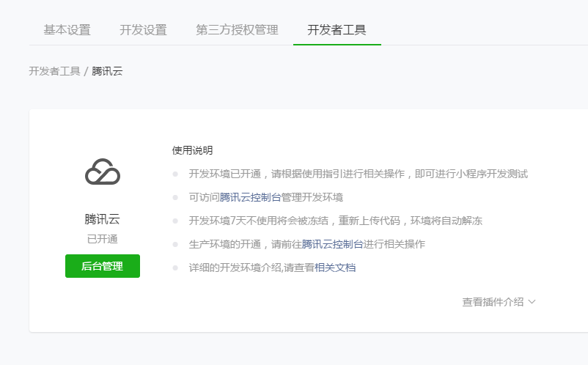The width and height of the screenshot is (588, 365).
Task: Click the 已开通 status text
Action: (102, 239)
